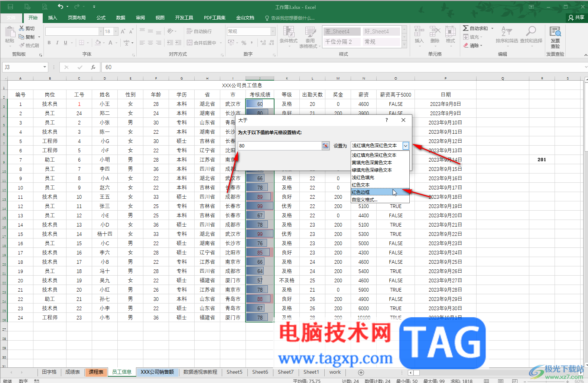Click the fill color paint bucket icon
This screenshot has height=383, width=588.
tap(98, 43)
